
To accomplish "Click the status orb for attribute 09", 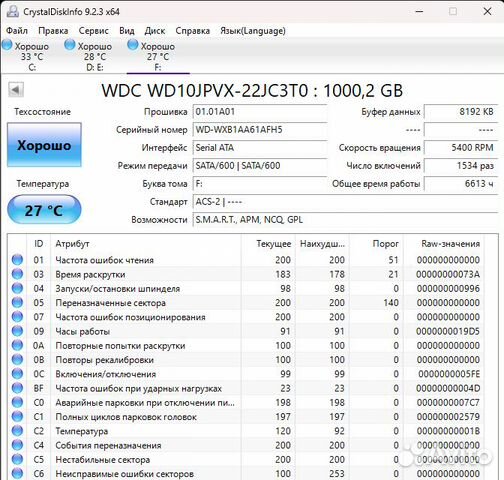I will coord(17,331).
